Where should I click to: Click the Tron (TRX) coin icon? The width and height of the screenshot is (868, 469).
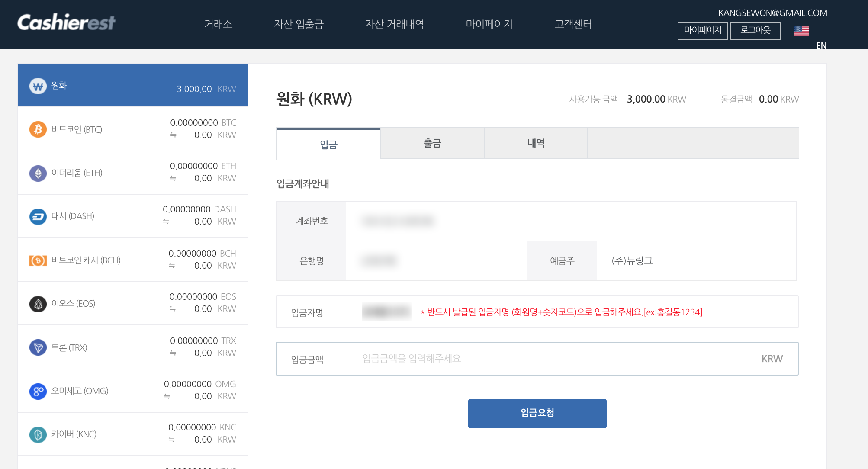coord(38,347)
